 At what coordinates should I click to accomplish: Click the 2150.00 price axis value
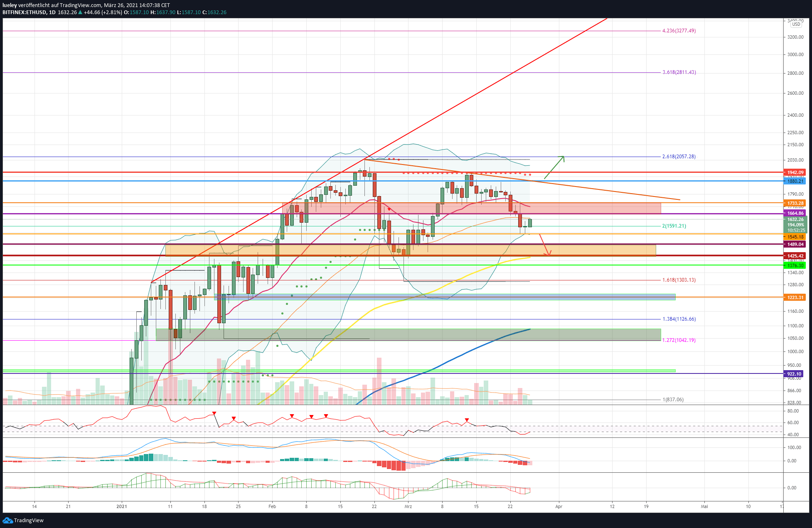795,145
